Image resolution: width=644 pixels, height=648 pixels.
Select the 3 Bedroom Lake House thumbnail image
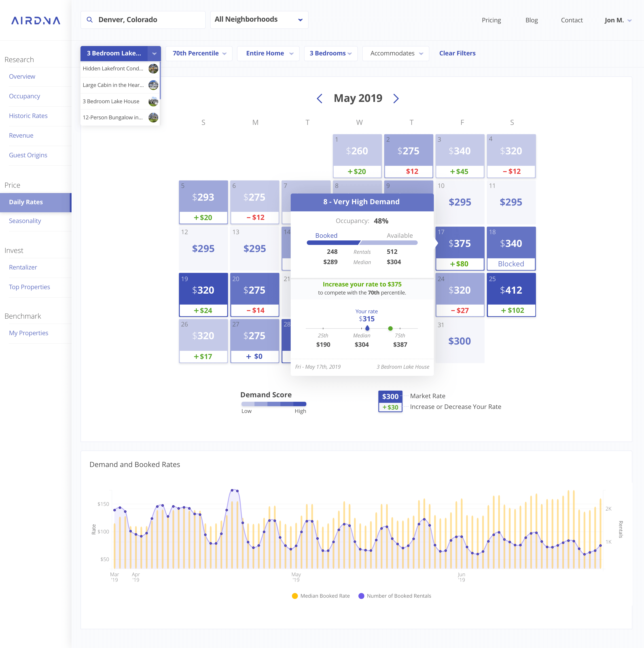(153, 101)
